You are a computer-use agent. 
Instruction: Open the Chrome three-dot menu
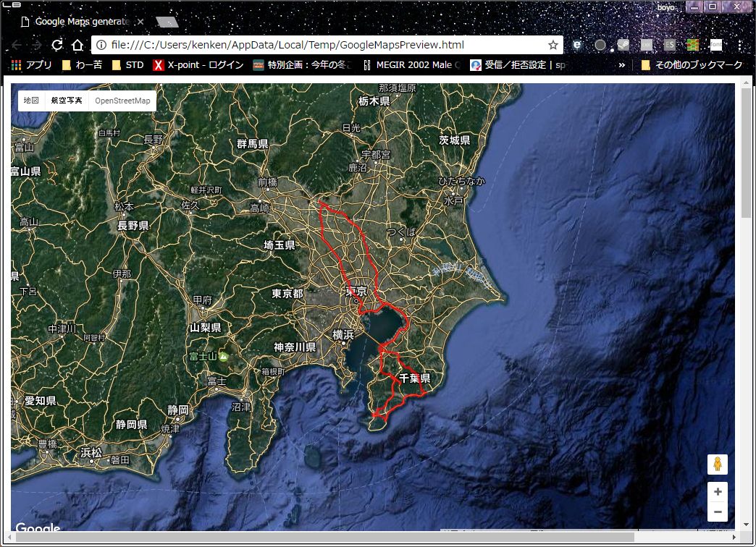(739, 45)
